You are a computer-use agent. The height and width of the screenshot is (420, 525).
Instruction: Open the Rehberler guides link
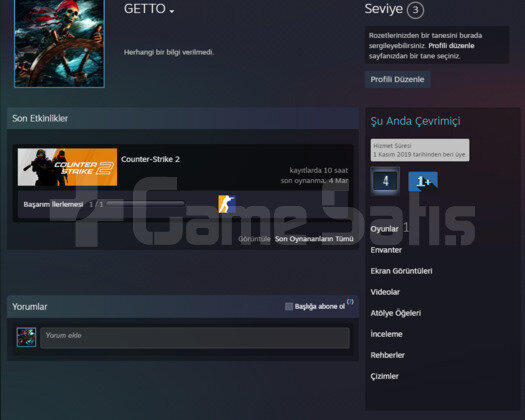point(387,355)
